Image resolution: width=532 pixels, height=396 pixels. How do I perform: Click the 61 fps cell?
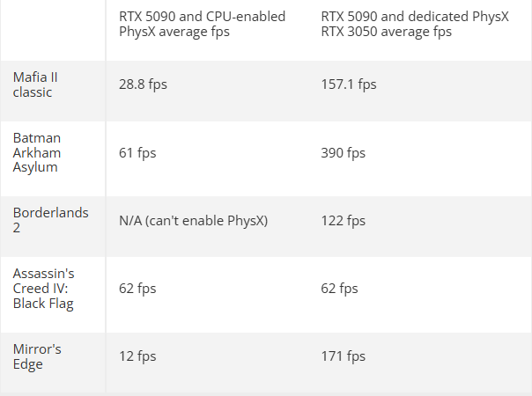(137, 152)
